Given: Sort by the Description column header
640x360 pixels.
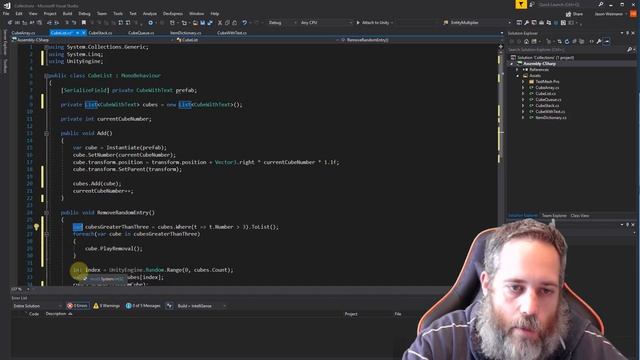Looking at the screenshot, I should (x=56, y=314).
